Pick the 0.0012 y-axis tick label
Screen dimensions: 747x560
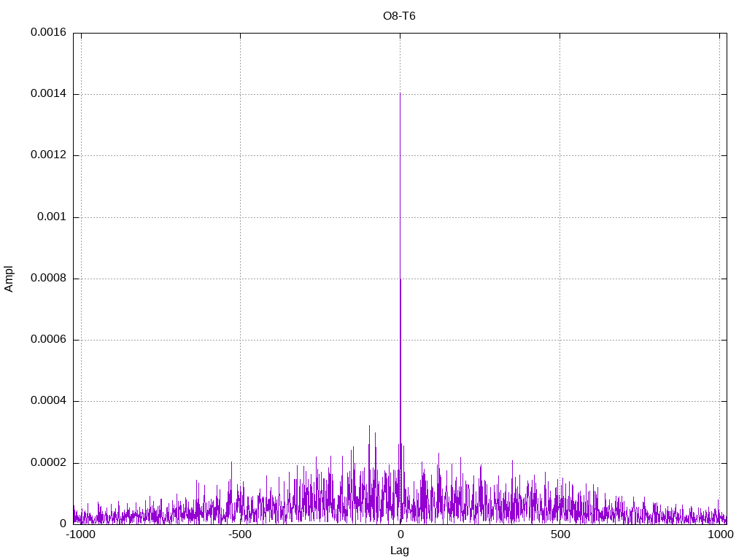pos(48,155)
